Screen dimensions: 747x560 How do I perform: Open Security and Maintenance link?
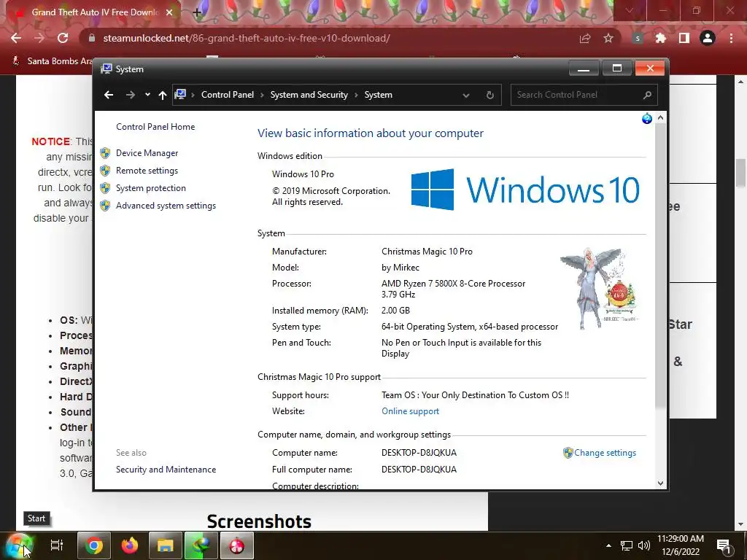pyautogui.click(x=166, y=470)
